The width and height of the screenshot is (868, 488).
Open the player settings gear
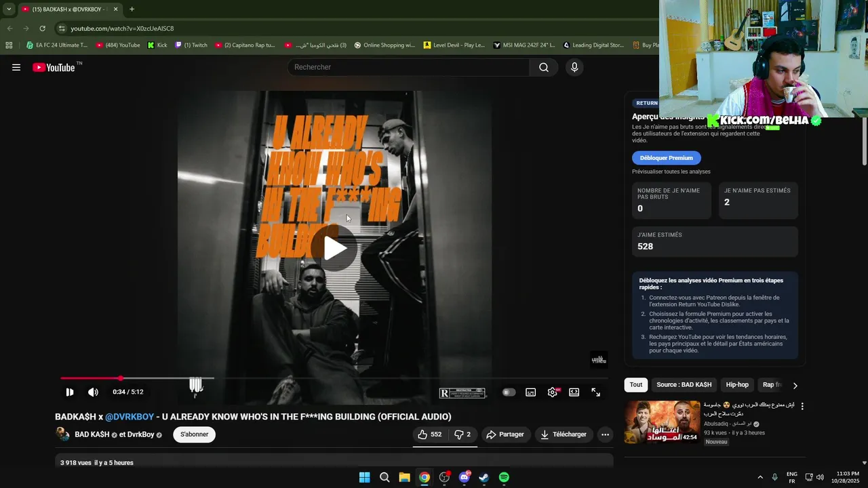pos(553,392)
